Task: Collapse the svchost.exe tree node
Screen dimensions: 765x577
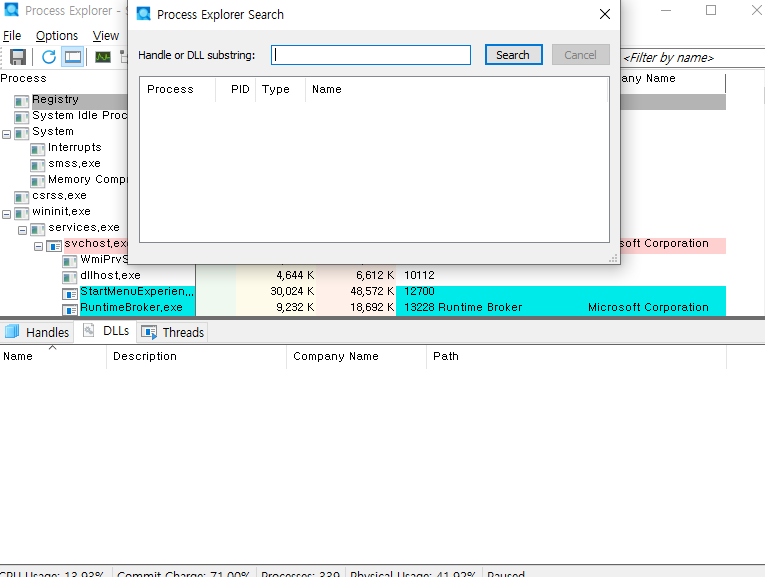Action: click(39, 245)
